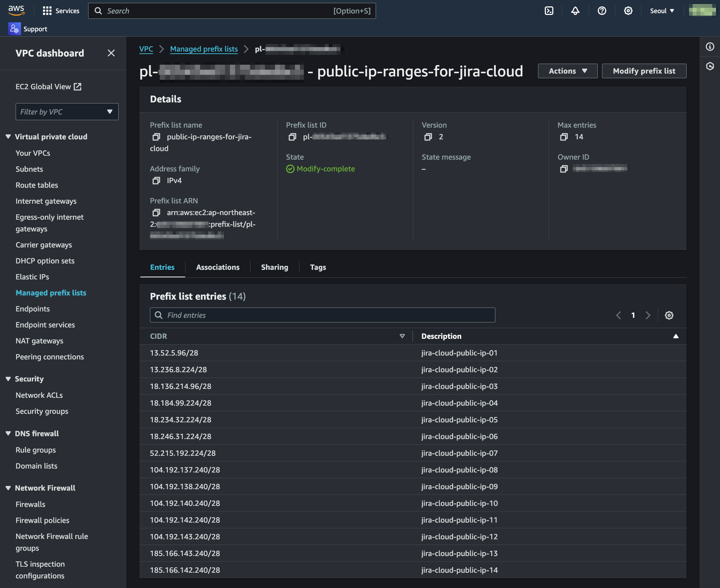The image size is (720, 588).
Task: Copy the Max entries value
Action: pyautogui.click(x=564, y=137)
